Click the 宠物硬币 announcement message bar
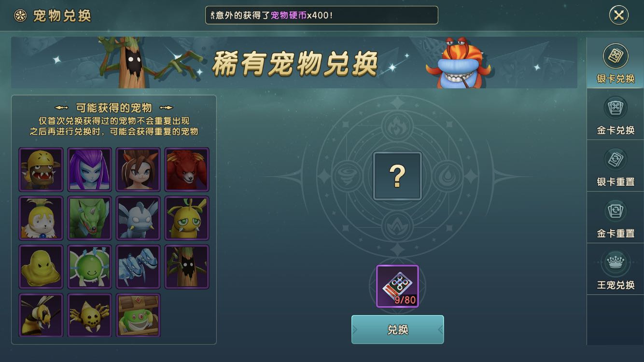644x362 pixels. click(322, 15)
